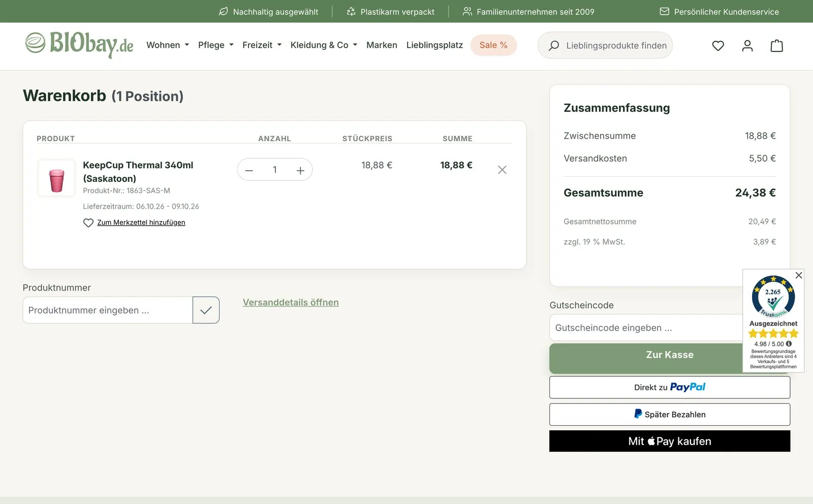Remove KeepCup Thermal from cart

(502, 170)
